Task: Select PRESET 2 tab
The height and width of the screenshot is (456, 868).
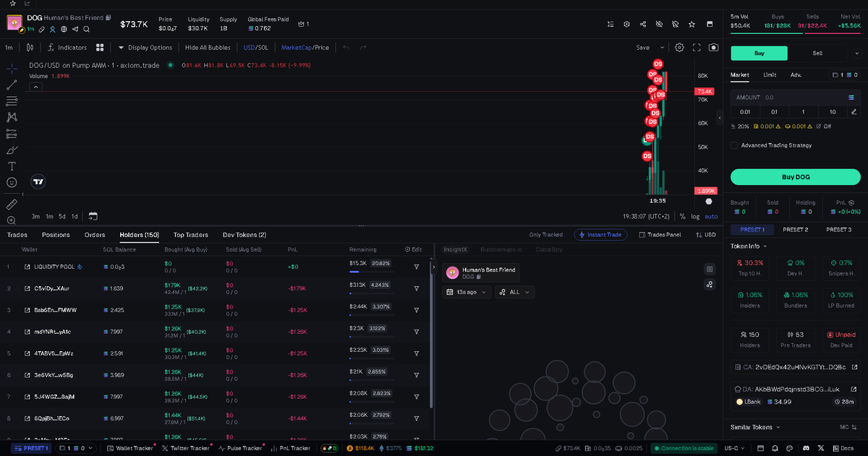Action: (x=795, y=229)
